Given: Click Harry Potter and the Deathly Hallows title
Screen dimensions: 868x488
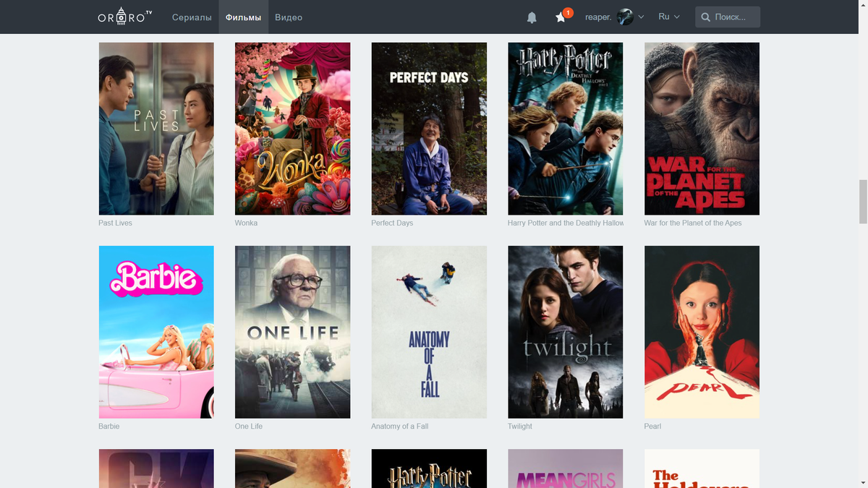Looking at the screenshot, I should click(x=566, y=223).
